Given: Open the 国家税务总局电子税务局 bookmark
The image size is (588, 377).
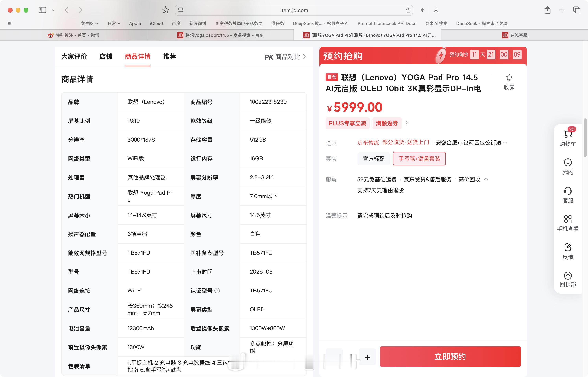Looking at the screenshot, I should (239, 24).
